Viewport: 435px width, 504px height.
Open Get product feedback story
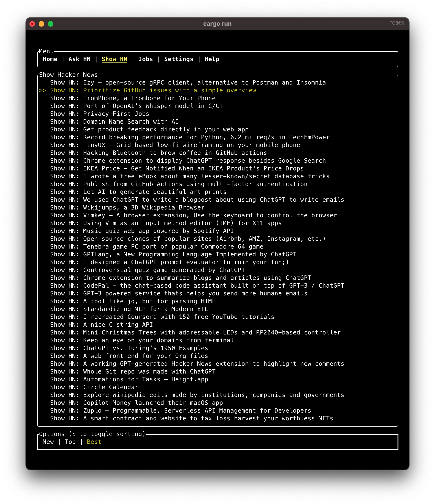coord(149,129)
